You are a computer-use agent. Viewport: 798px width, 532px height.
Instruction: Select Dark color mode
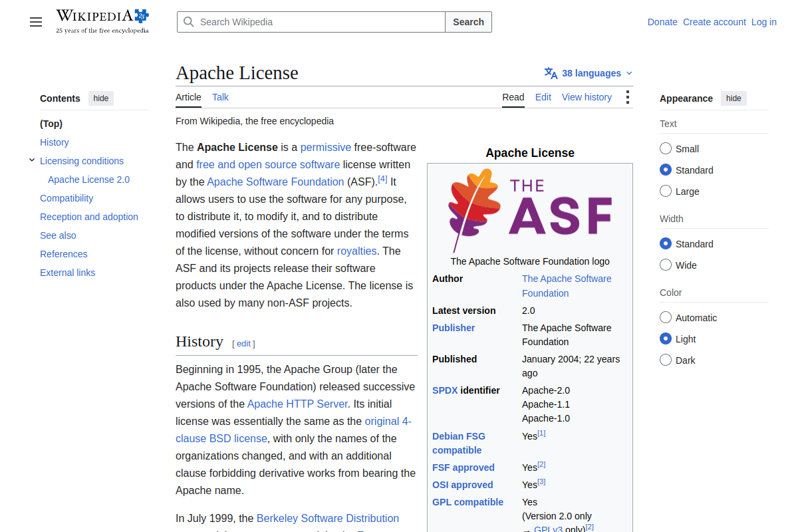click(x=666, y=360)
